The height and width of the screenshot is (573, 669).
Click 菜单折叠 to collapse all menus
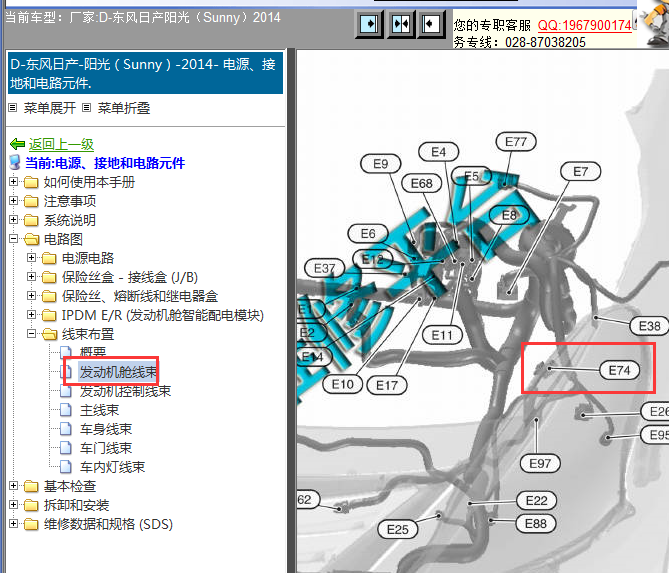[x=124, y=108]
